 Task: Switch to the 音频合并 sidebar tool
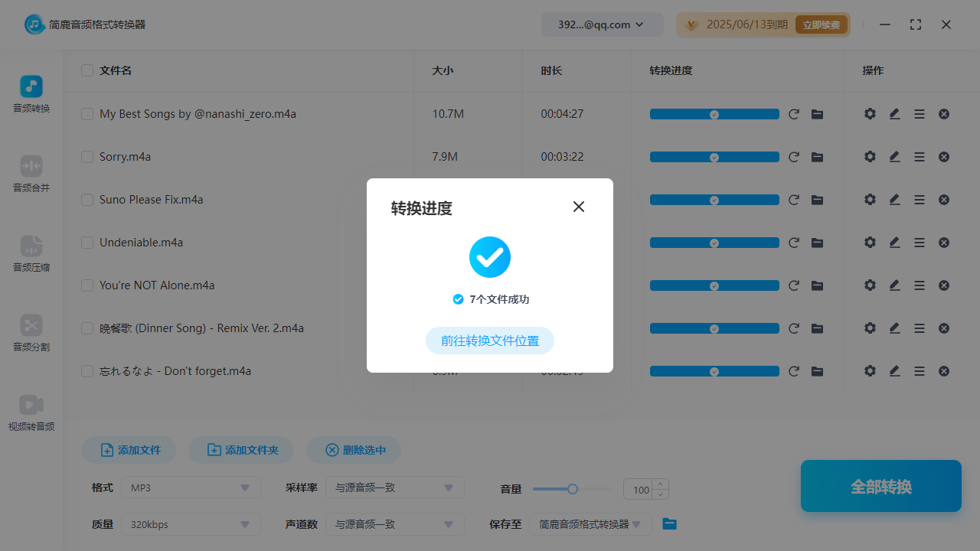tap(31, 173)
